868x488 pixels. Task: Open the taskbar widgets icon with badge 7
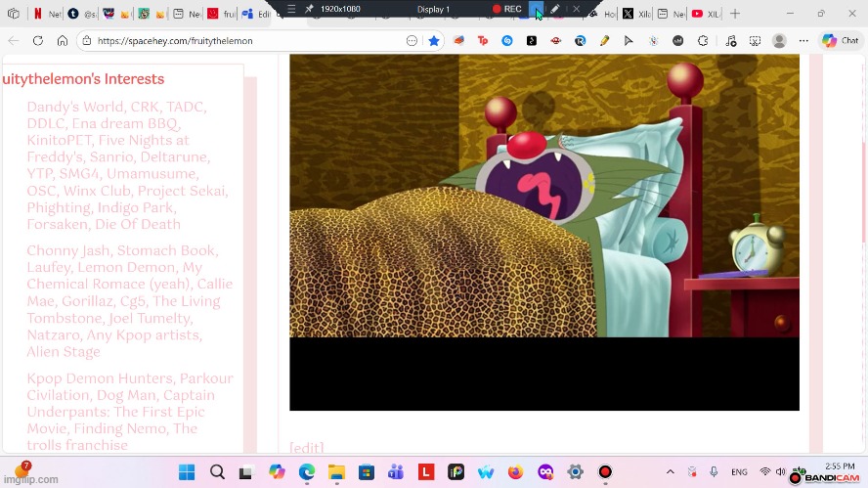coord(22,469)
